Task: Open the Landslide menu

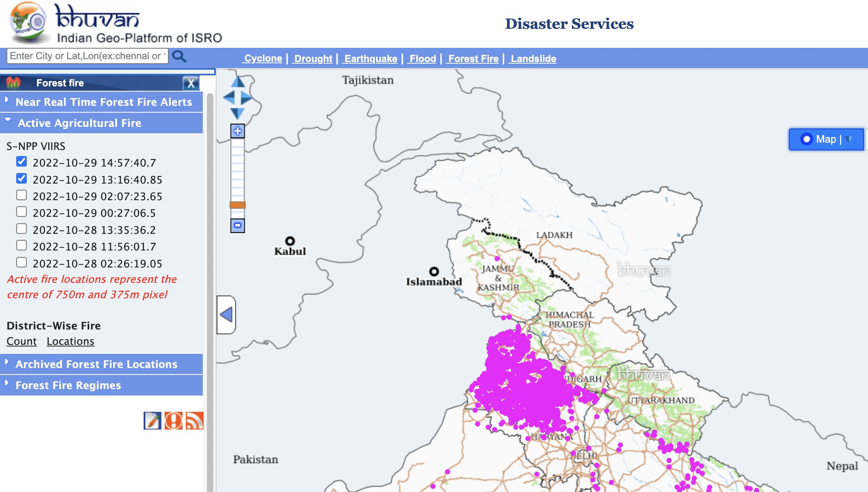Action: pos(533,58)
